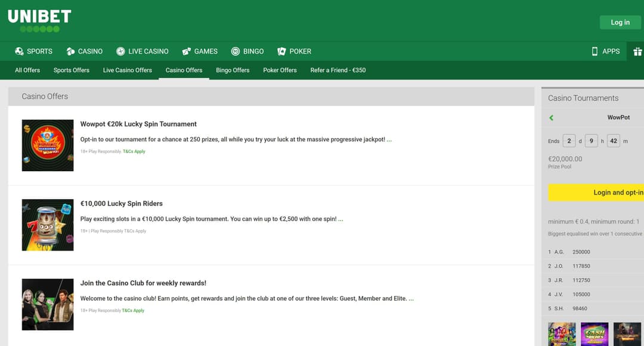Open the Wowpot Lucky Spin tournament image
The height and width of the screenshot is (346, 644).
pyautogui.click(x=48, y=145)
